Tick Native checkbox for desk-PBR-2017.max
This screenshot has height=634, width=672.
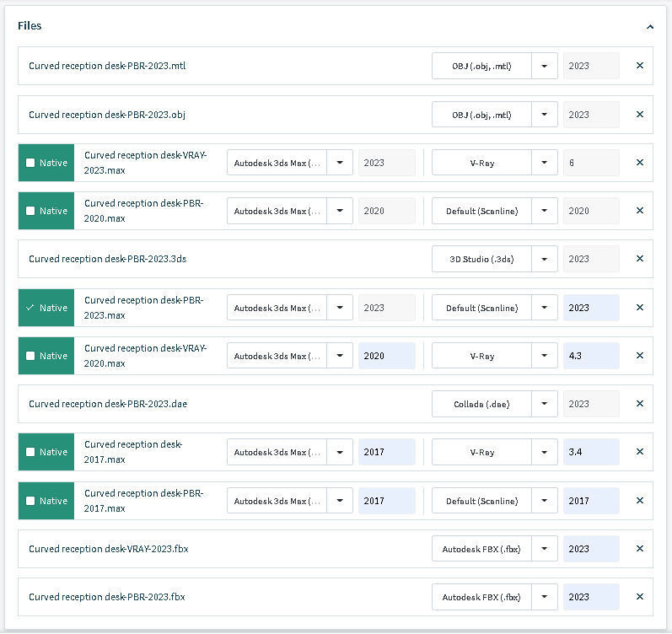point(31,501)
